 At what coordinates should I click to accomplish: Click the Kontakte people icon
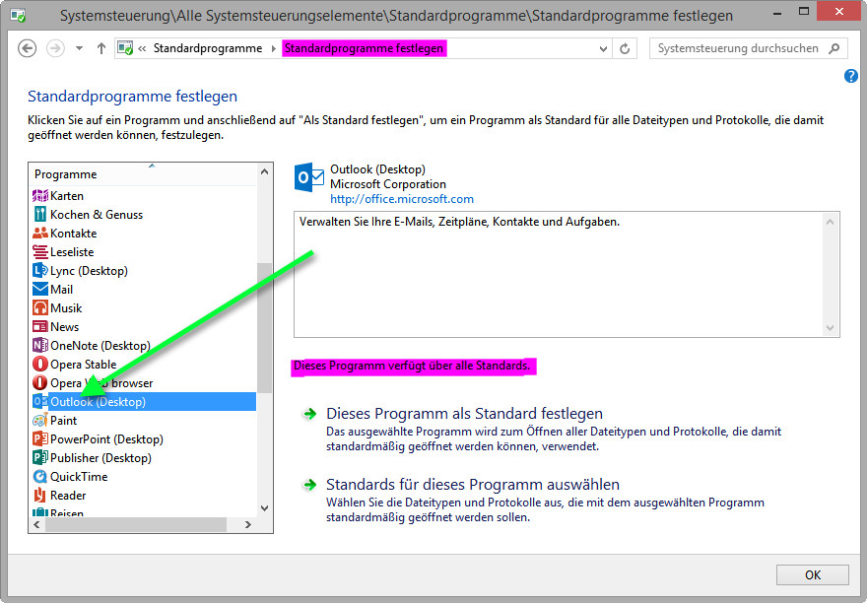pos(39,234)
